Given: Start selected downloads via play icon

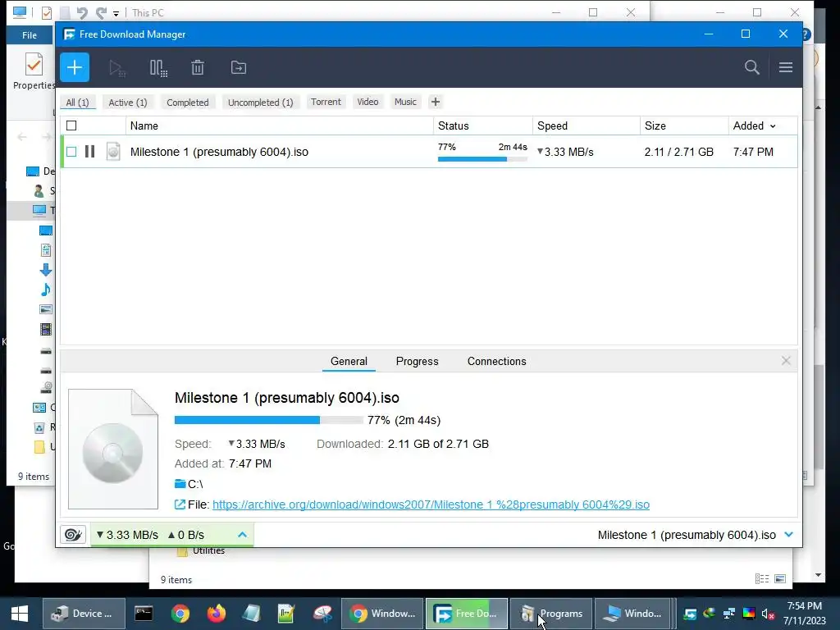Looking at the screenshot, I should click(117, 68).
